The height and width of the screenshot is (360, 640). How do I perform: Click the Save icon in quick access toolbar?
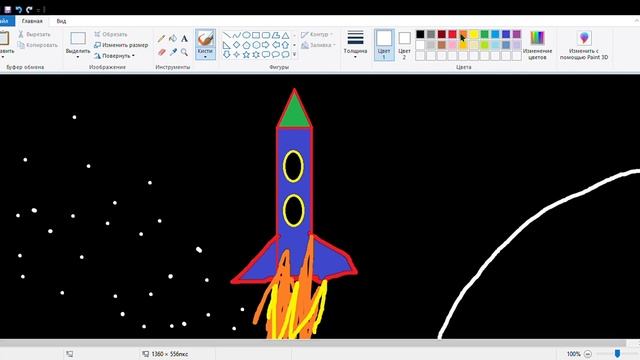click(x=7, y=9)
